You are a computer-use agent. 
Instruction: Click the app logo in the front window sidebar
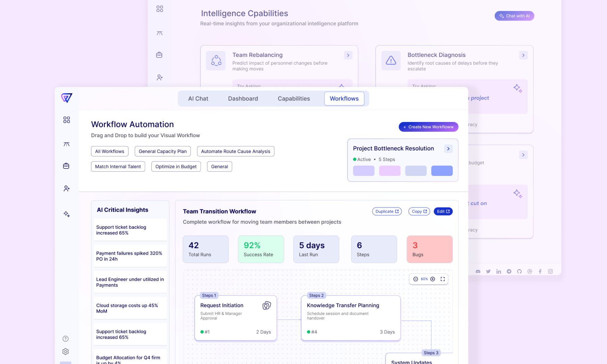pyautogui.click(x=66, y=98)
